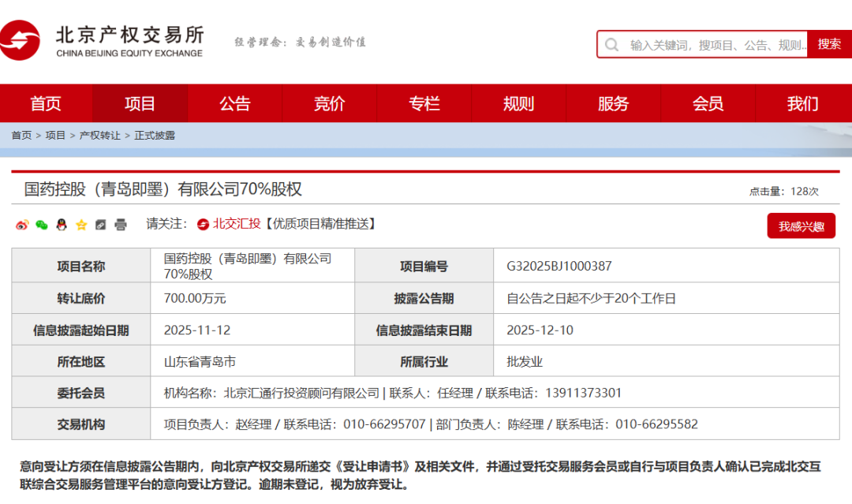The width and height of the screenshot is (852, 504).
Task: Click the 项目编号 header cell
Action: 424,266
